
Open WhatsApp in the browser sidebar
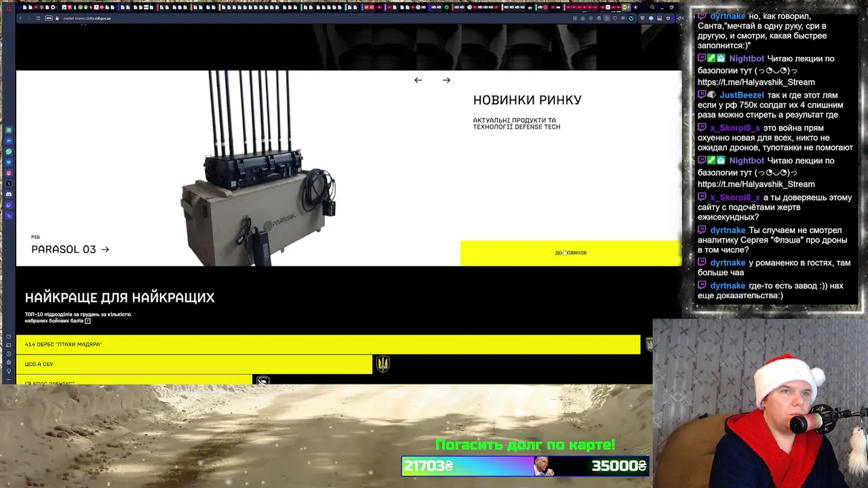tap(8, 152)
